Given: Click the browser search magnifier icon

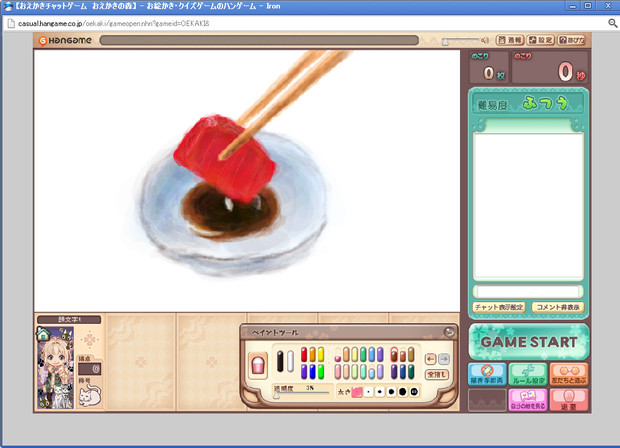Looking at the screenshot, I should click(x=612, y=24).
